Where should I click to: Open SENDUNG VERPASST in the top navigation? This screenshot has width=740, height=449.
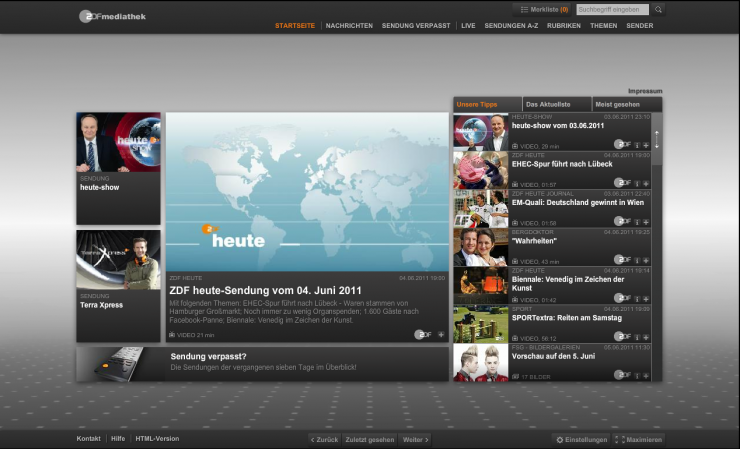[416, 25]
